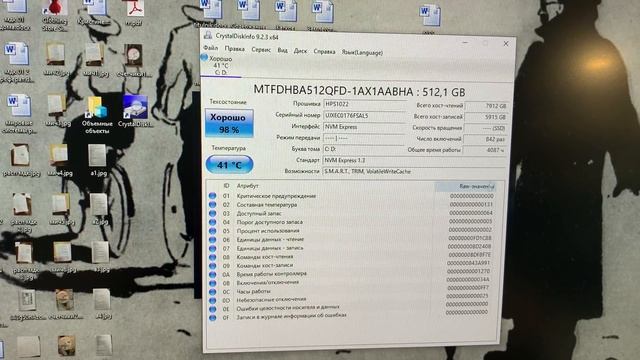Click the status dot of attribute 0D
Image resolution: width=640 pixels, height=360 pixels.
point(212,300)
